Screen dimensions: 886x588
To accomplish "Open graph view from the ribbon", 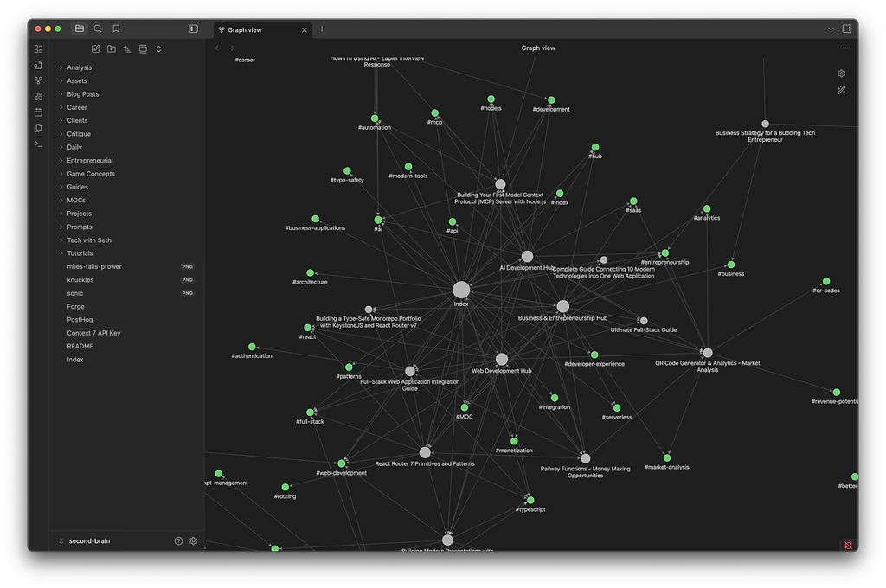I will (x=38, y=80).
